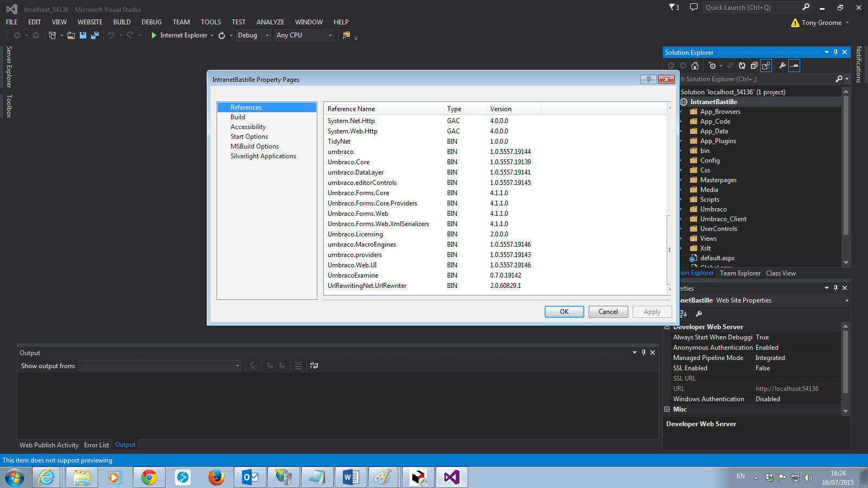Switch to the Team Explorer tab
The image size is (868, 488).
[740, 273]
